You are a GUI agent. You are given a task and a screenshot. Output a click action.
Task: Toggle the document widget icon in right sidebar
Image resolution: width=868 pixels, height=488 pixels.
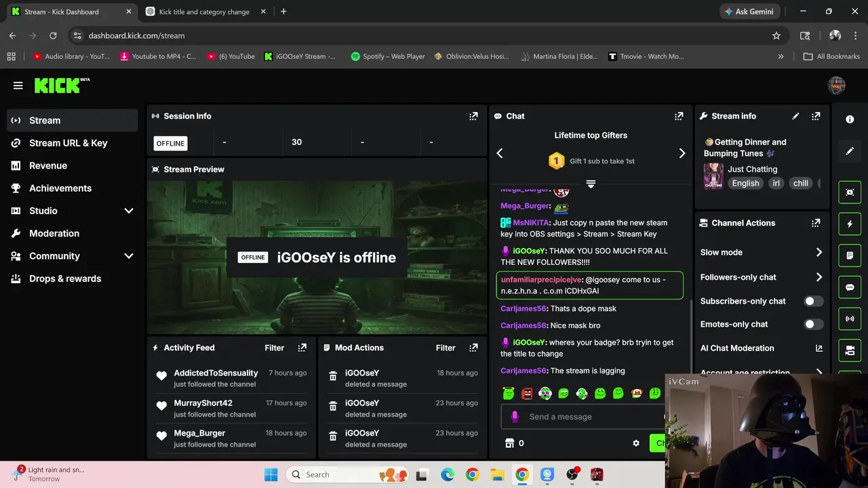pos(850,256)
